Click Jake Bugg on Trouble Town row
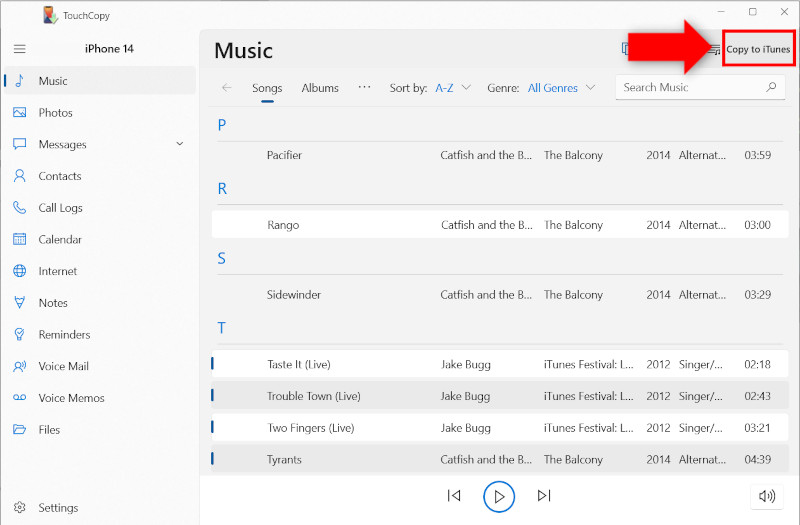The image size is (800, 525). coord(466,396)
